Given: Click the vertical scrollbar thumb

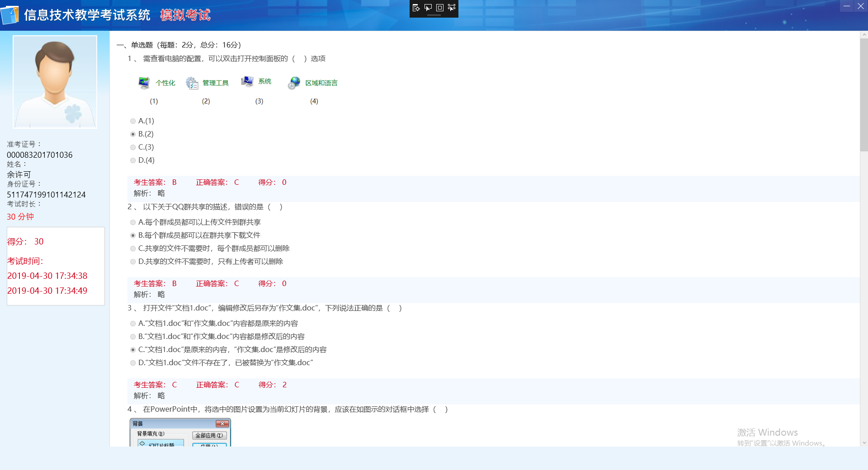Looking at the screenshot, I should [x=864, y=95].
